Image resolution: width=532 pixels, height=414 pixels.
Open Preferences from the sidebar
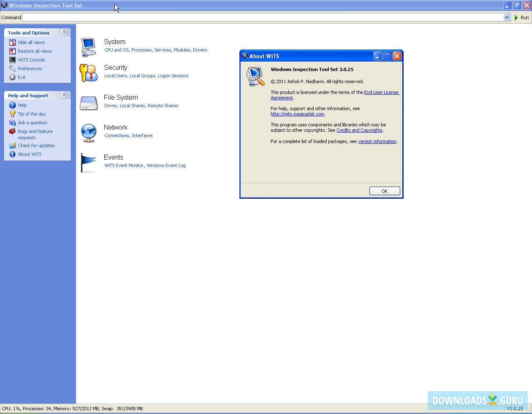(30, 69)
